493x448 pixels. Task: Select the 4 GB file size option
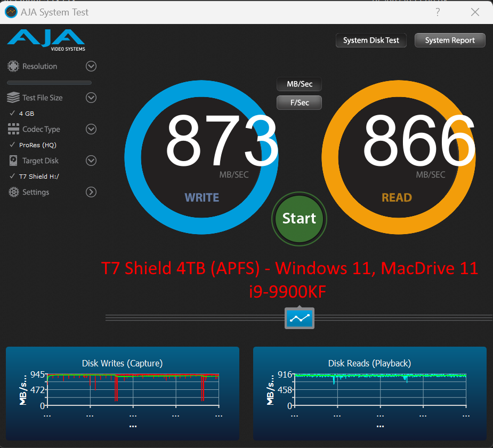click(22, 113)
